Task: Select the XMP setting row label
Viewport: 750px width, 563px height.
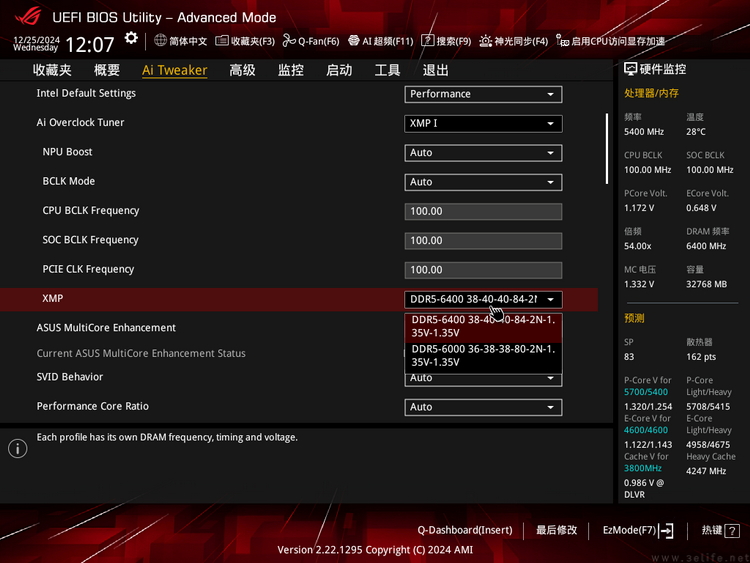Action: [x=53, y=298]
